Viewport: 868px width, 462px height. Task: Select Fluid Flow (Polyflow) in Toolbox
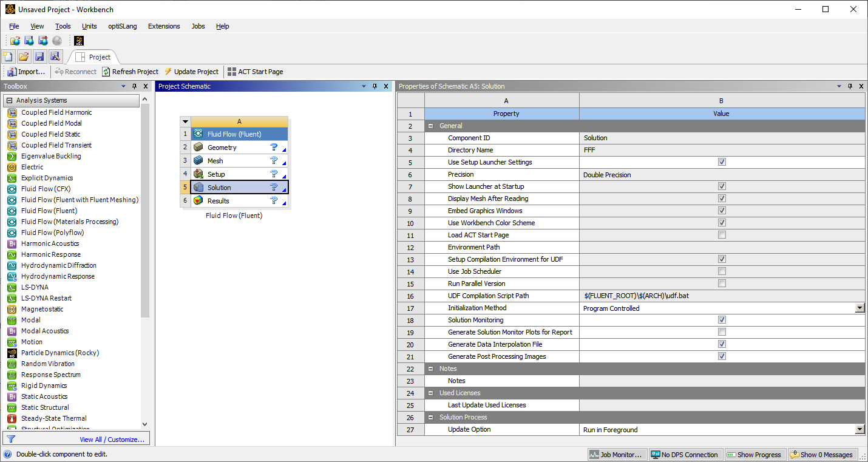[x=52, y=233]
